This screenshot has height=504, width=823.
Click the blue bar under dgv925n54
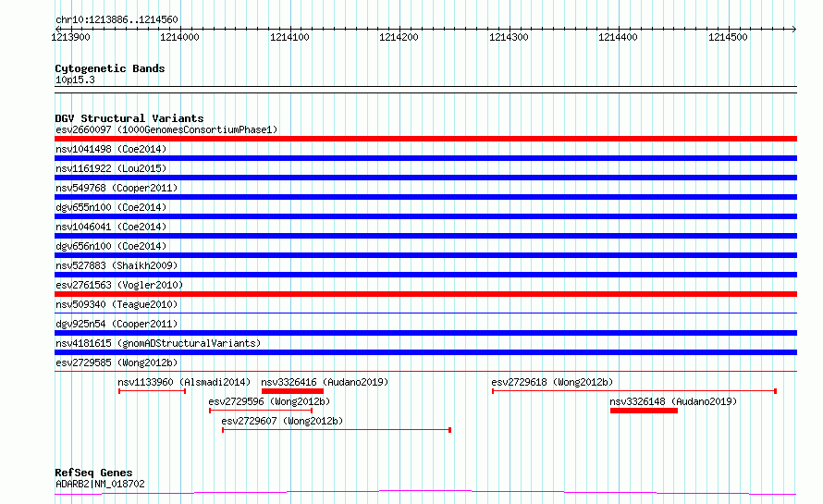pyautogui.click(x=425, y=333)
